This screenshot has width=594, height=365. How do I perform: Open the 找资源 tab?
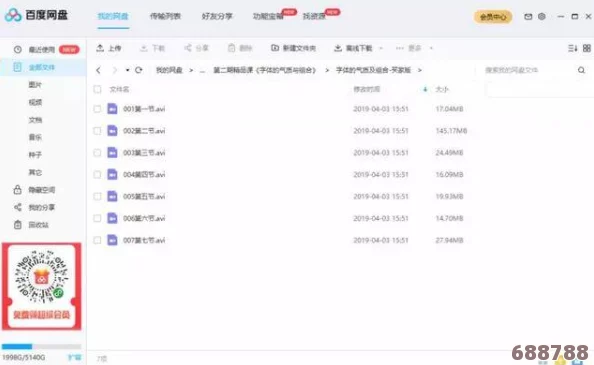(314, 16)
